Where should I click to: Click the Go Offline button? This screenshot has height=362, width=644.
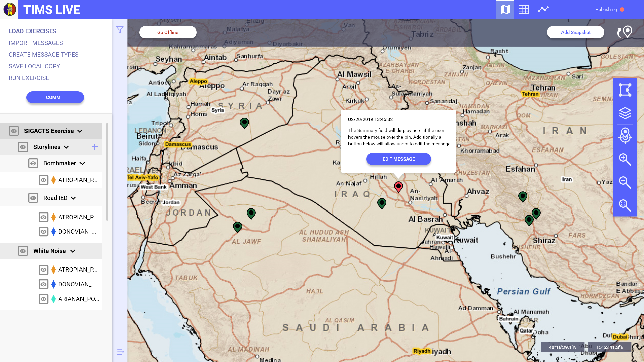[168, 32]
